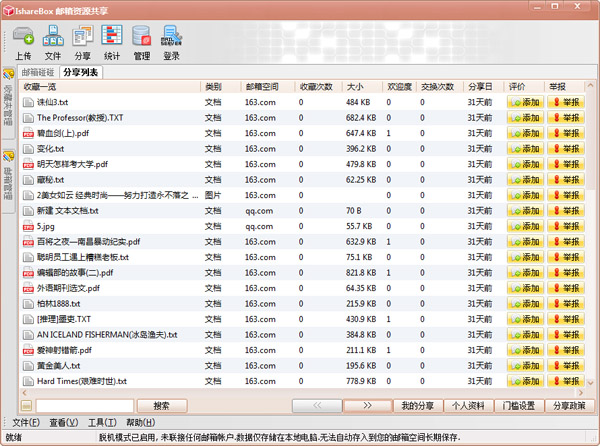This screenshot has height=446, width=600.
Task: Go to next page with >> button
Action: click(x=371, y=405)
